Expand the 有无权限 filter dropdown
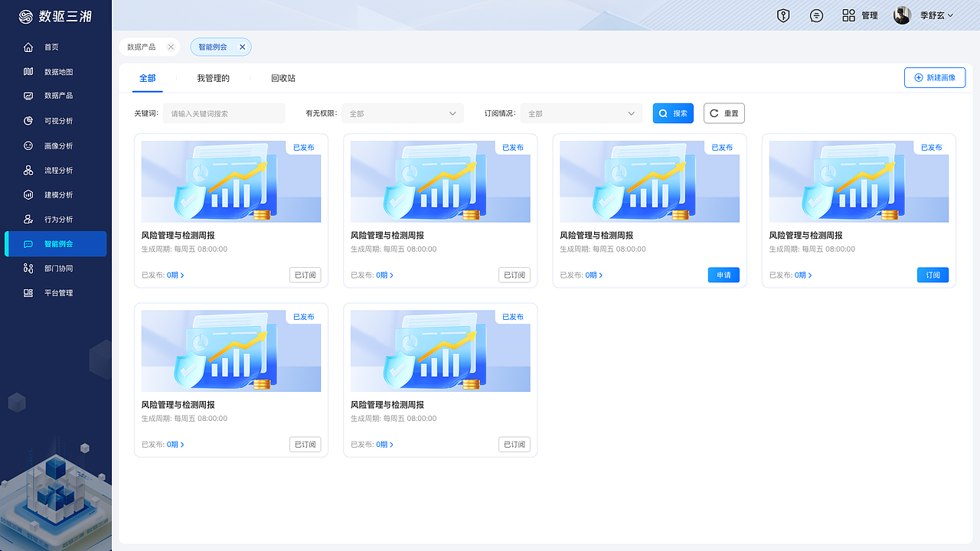This screenshot has height=551, width=980. pos(403,112)
